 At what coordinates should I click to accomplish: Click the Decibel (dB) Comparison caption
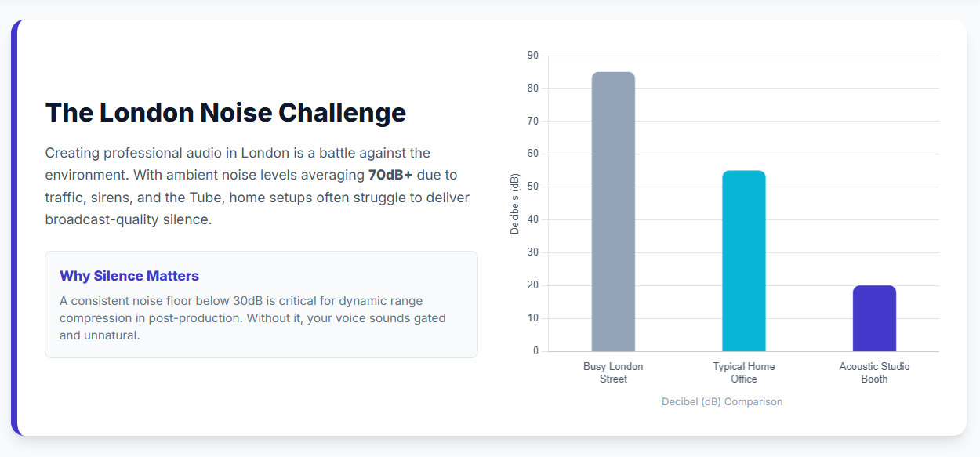pyautogui.click(x=722, y=401)
